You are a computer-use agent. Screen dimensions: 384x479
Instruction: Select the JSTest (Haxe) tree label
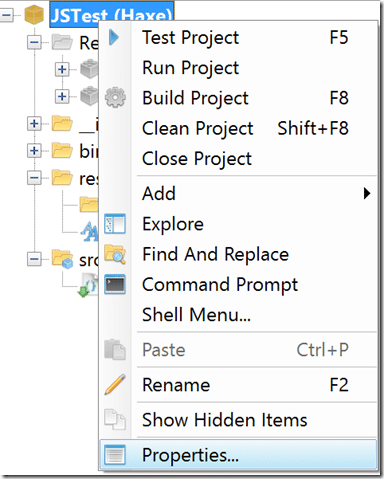click(112, 14)
